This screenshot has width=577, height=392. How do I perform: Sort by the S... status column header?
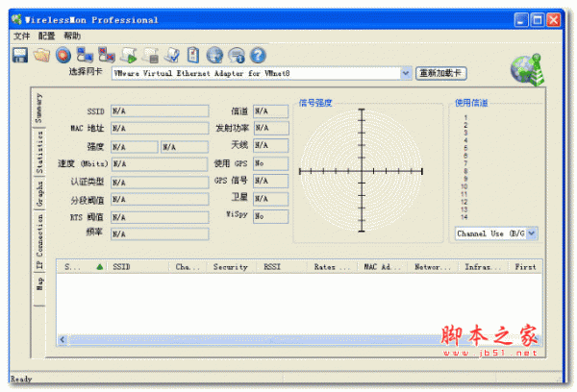pos(83,267)
